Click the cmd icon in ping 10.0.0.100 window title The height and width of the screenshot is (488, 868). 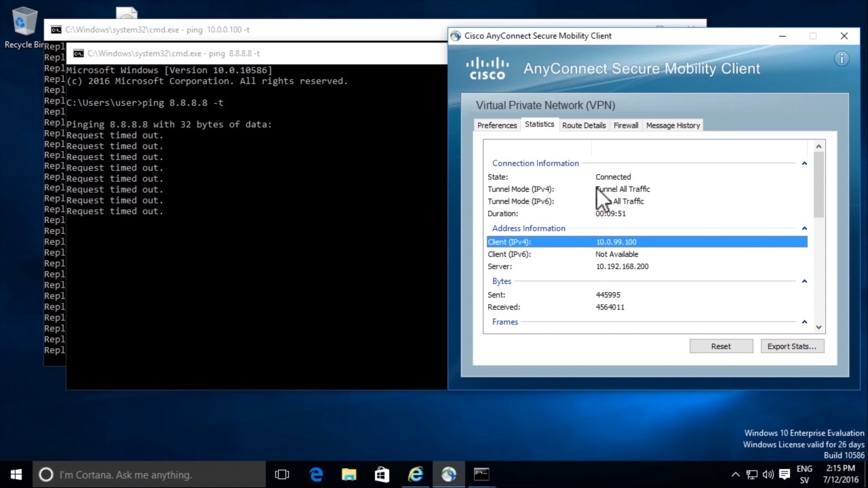coord(56,30)
